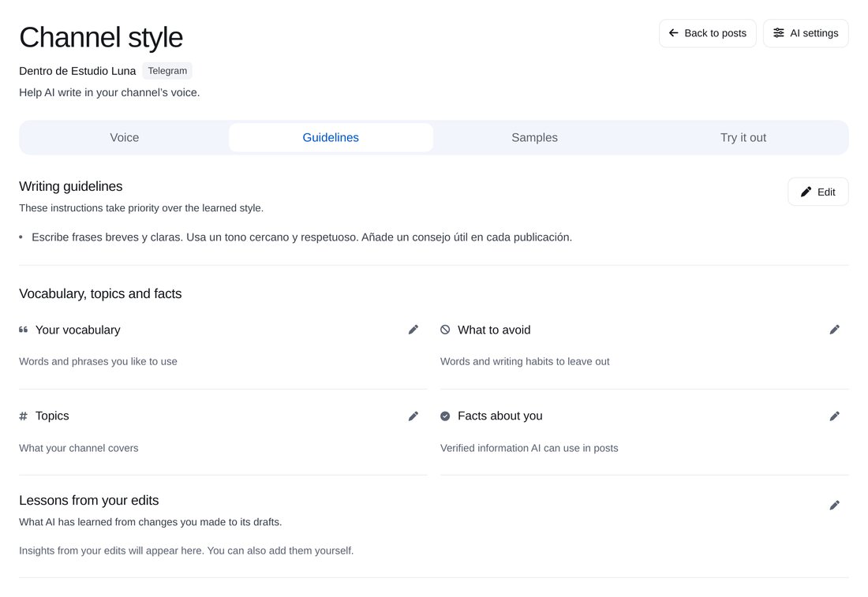868x597 pixels.
Task: Click text 'Insights from your edits will appear here'
Action: click(111, 550)
